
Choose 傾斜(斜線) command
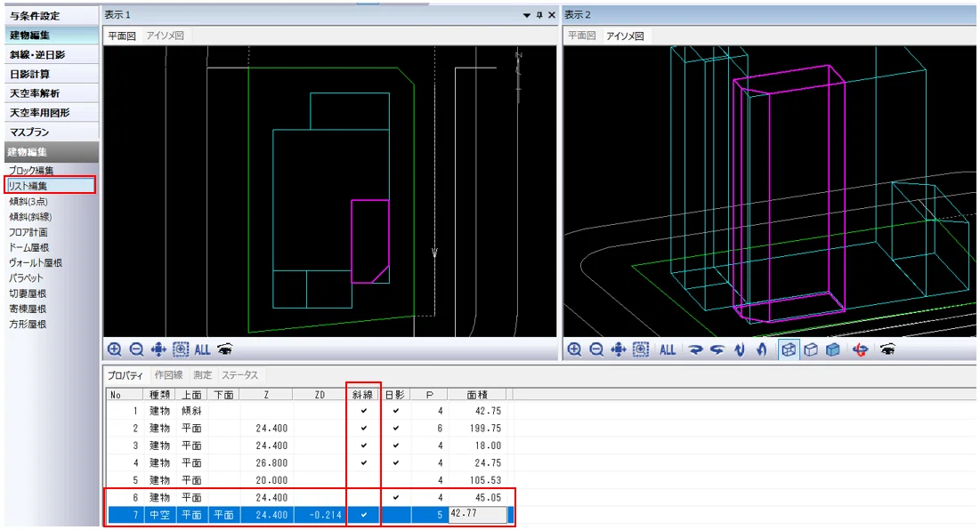pos(30,217)
